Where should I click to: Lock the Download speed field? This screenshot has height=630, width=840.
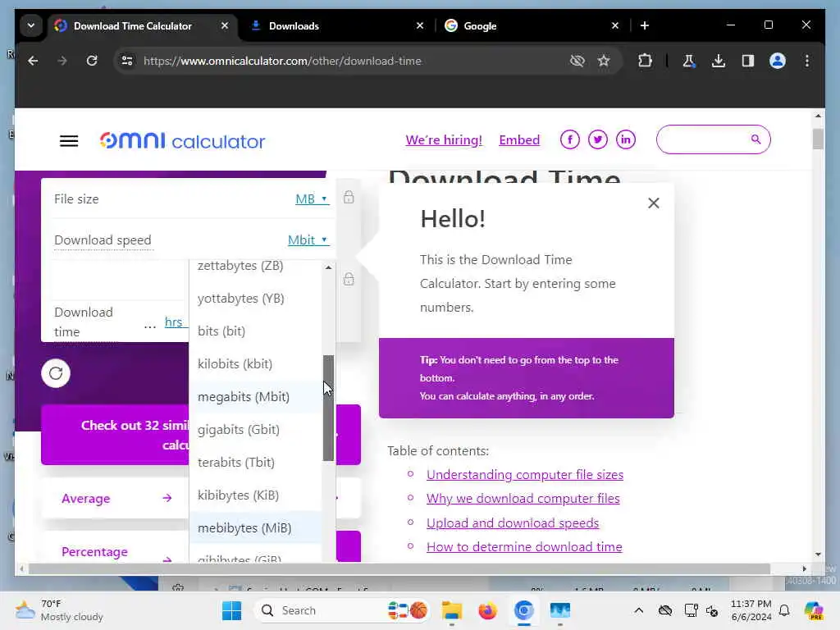pos(349,279)
